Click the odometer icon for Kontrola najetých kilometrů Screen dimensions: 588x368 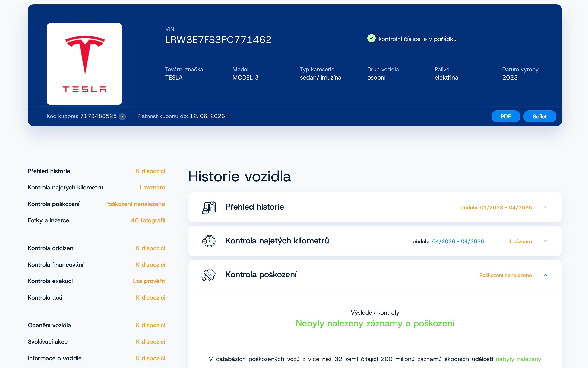209,241
